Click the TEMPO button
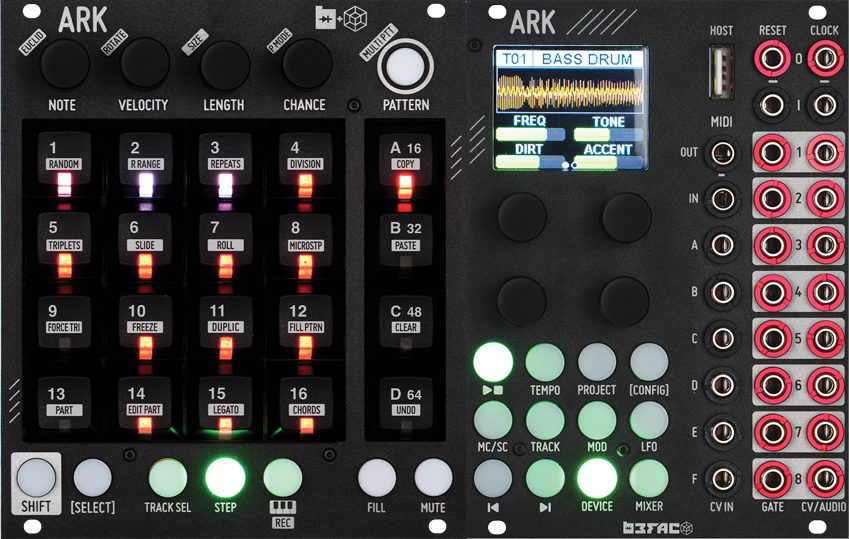 (545, 362)
